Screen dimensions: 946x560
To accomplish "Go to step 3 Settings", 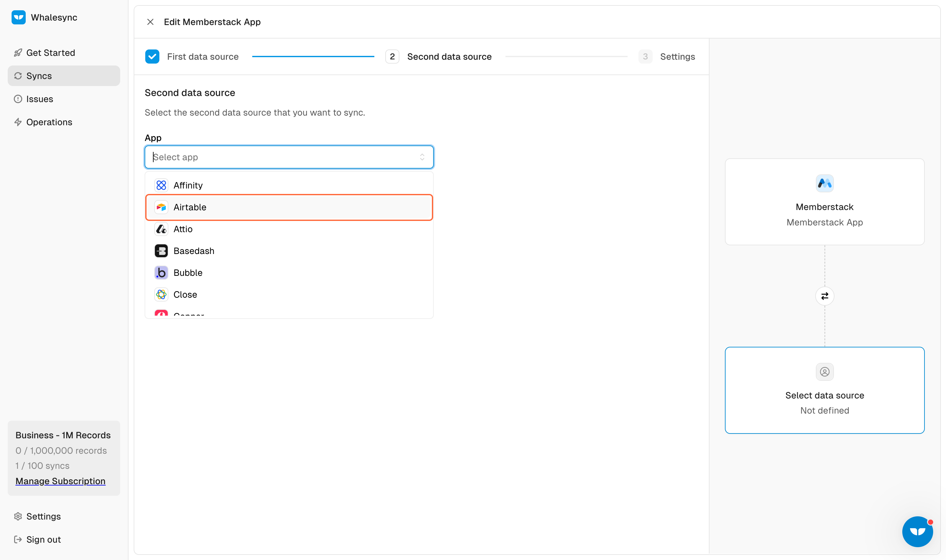I will point(677,57).
